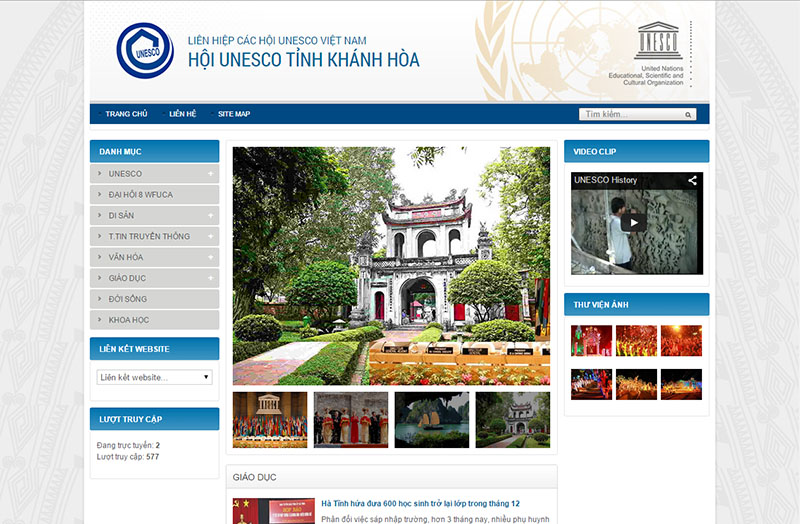Open the LIÊN HỆ menu item
The width and height of the screenshot is (800, 524).
pos(183,114)
